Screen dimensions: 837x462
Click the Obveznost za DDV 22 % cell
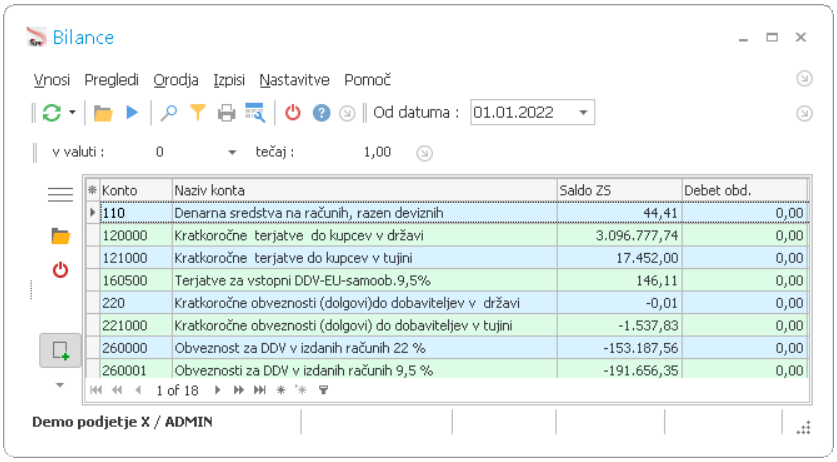(365, 348)
